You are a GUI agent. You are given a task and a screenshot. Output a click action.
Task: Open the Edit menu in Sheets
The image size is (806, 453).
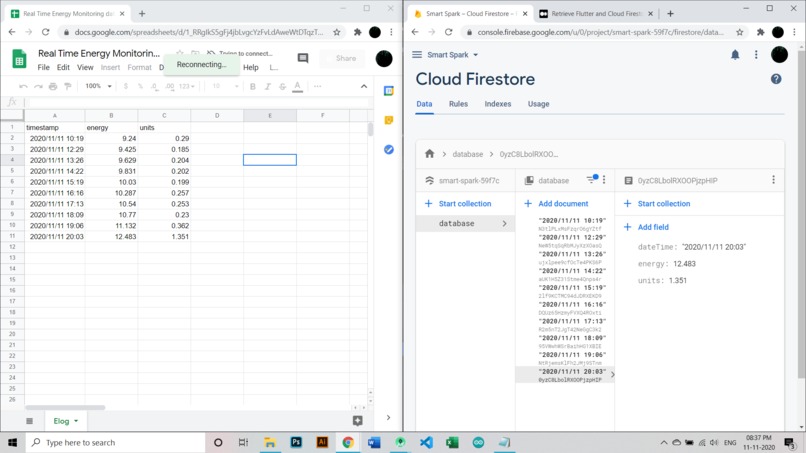pyautogui.click(x=63, y=67)
